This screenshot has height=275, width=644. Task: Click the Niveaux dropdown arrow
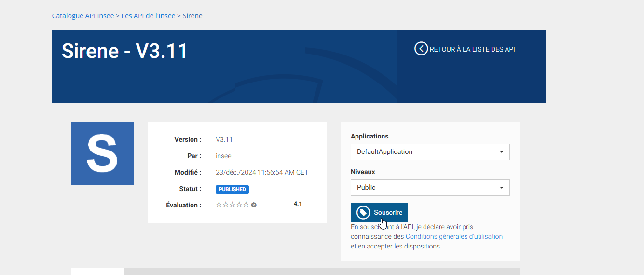coord(502,187)
